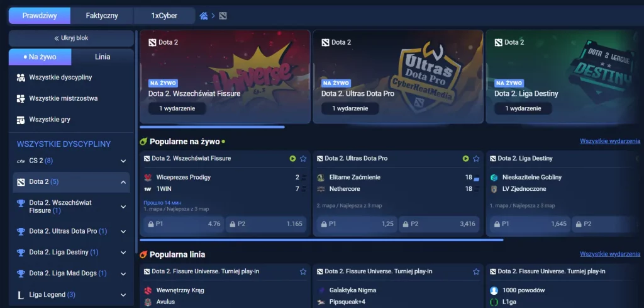This screenshot has height=308, width=644.
Task: Open the Ultras Dota Pro banner card
Action: click(x=398, y=76)
